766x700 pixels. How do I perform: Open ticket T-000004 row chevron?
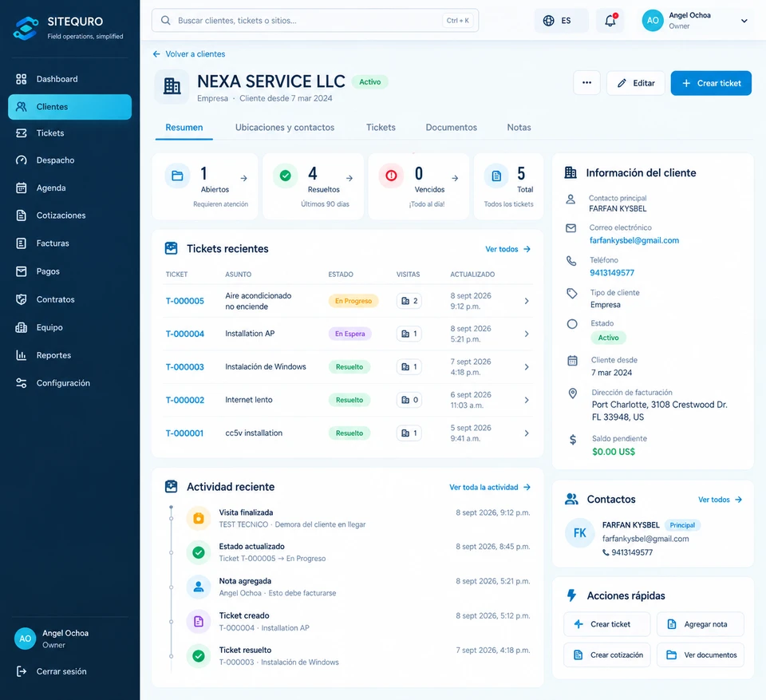(527, 334)
